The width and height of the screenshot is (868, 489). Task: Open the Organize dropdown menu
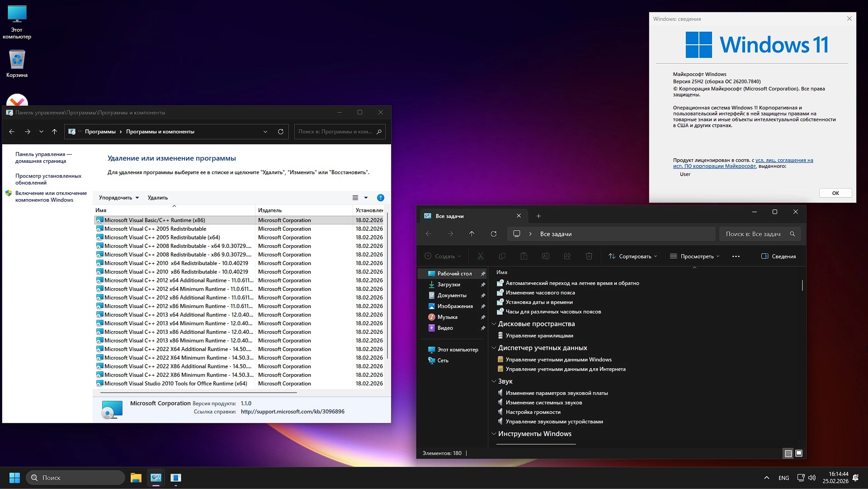click(119, 198)
